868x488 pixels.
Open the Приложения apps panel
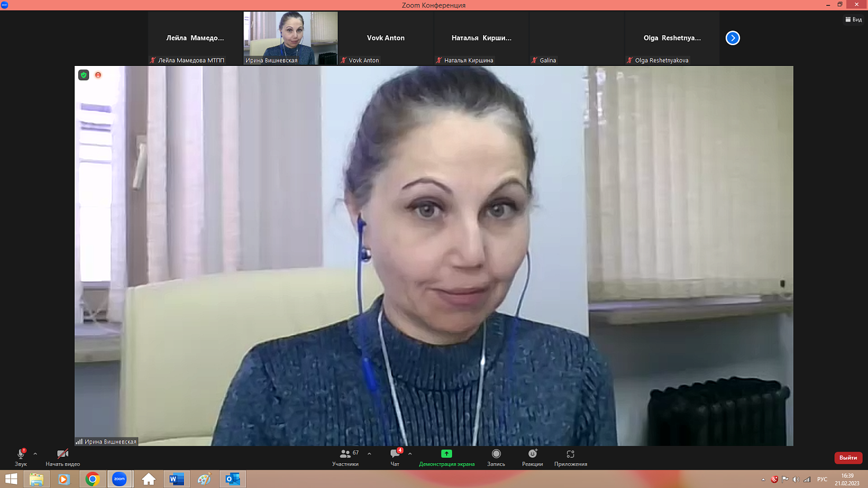pyautogui.click(x=571, y=454)
